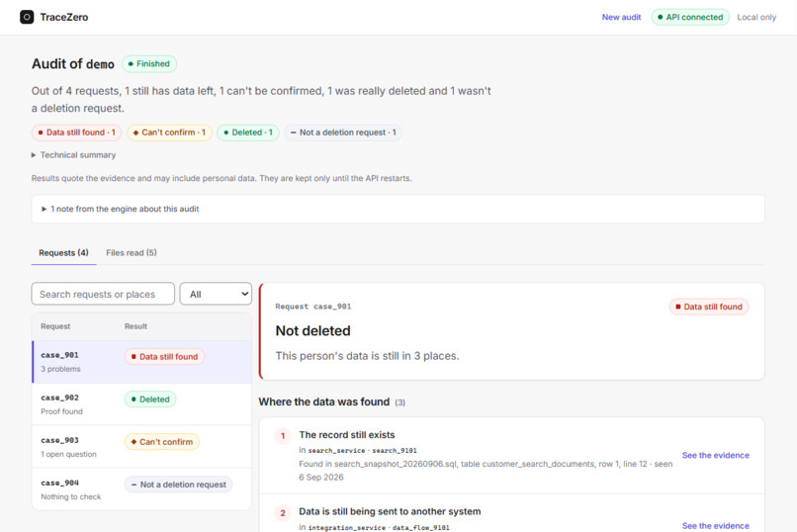Click the Request column header

pyautogui.click(x=55, y=326)
